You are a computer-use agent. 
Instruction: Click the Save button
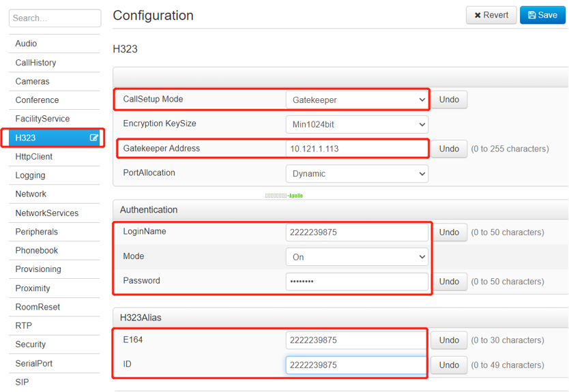pyautogui.click(x=542, y=15)
